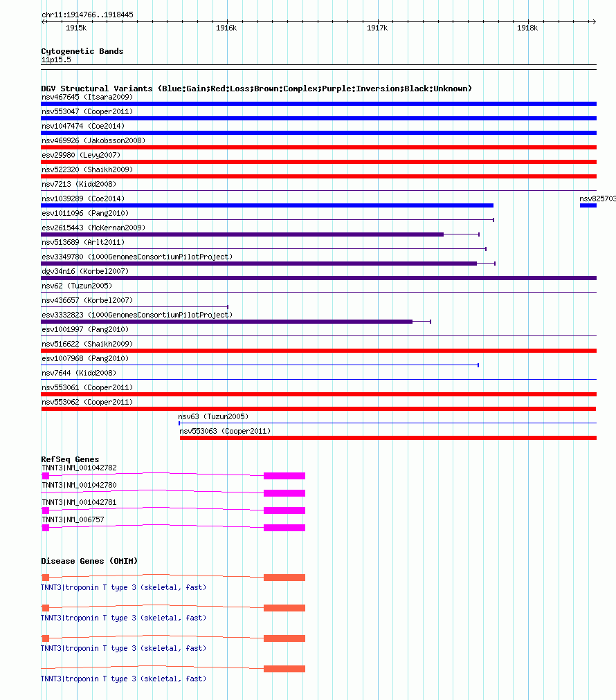616x700 pixels.
Task: Open the RefSeq Genes track title
Action: coord(70,459)
